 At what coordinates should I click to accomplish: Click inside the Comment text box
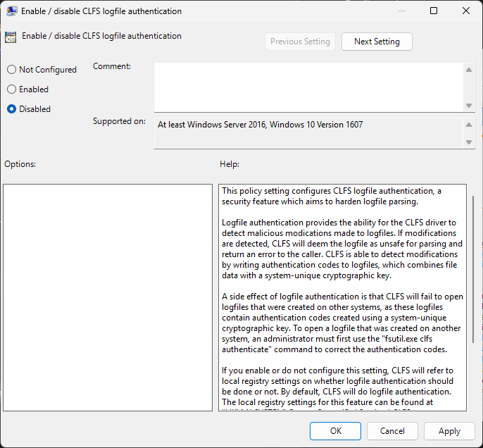click(x=308, y=87)
